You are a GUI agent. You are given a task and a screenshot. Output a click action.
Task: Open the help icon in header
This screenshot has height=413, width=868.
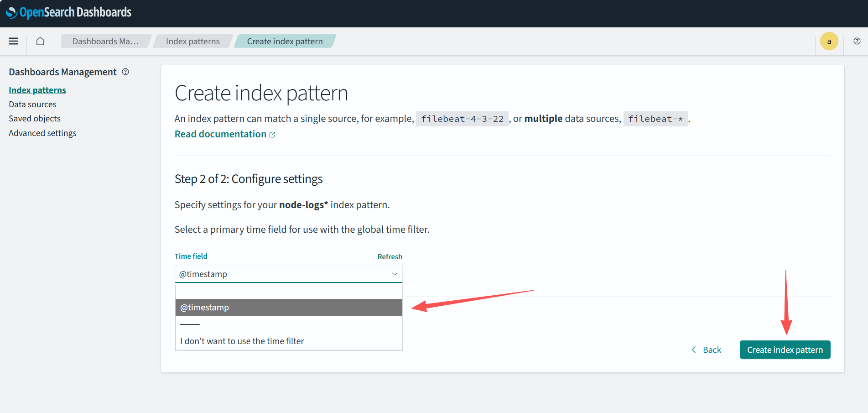tap(857, 41)
